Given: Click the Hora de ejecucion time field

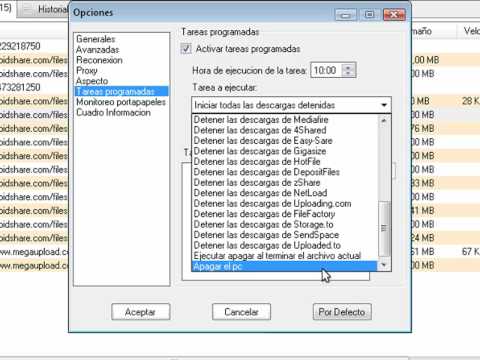Looking at the screenshot, I should pos(325,70).
